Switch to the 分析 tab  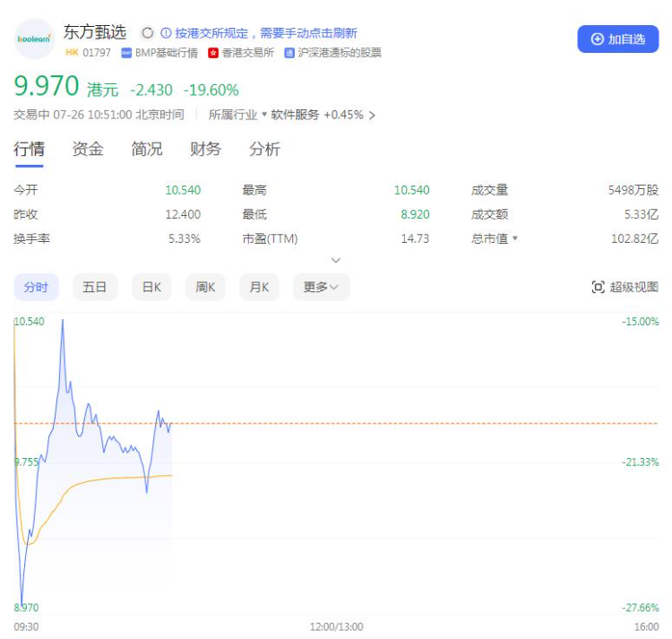coord(264,149)
